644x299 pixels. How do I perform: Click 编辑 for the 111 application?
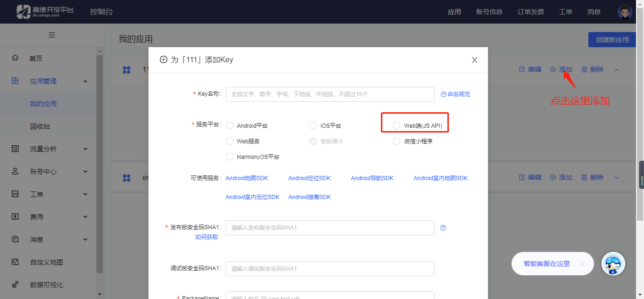click(530, 69)
